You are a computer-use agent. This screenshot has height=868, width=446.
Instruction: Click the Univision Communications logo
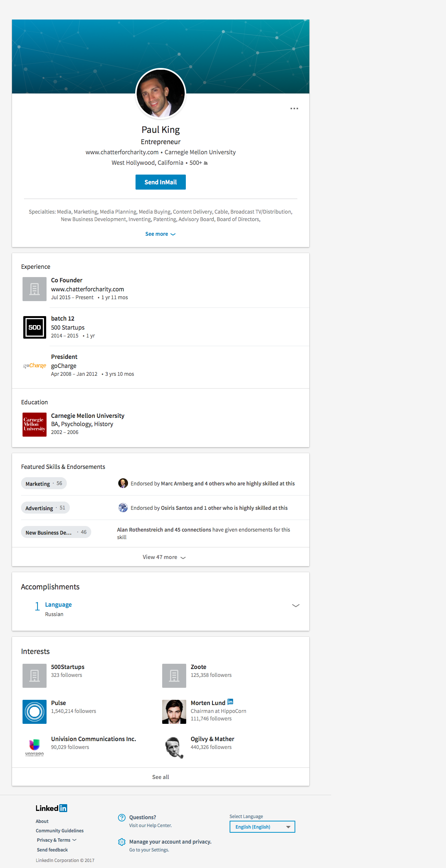pos(35,747)
